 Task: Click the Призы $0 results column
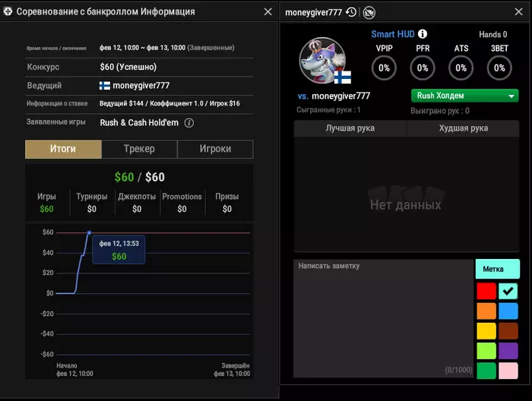tap(227, 203)
